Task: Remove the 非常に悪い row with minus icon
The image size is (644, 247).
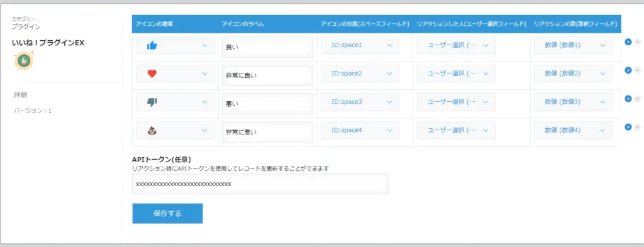Action: [638, 127]
